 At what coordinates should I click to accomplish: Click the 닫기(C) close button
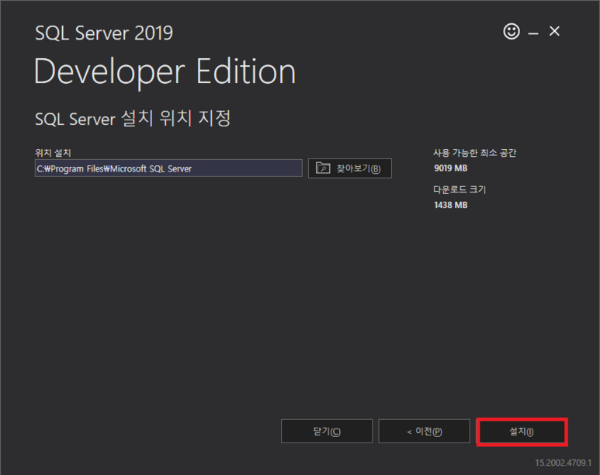(x=327, y=431)
